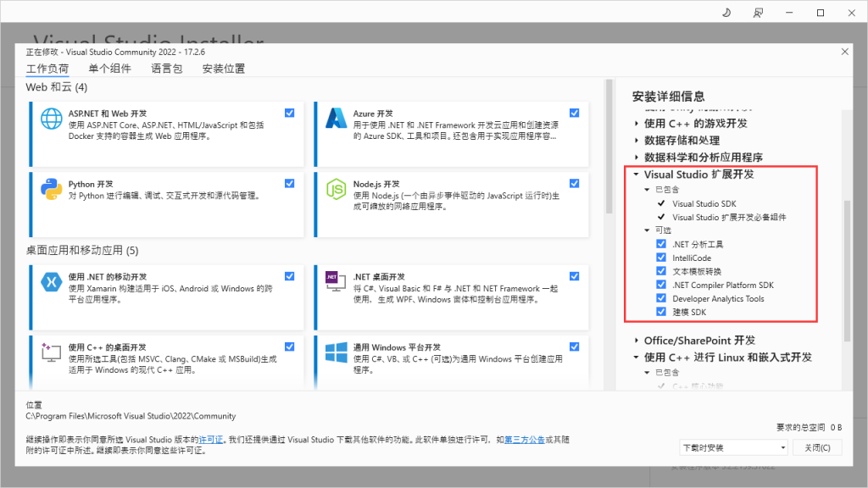This screenshot has width=868, height=488.
Task: Click the 关闭(C) button
Action: (x=817, y=447)
